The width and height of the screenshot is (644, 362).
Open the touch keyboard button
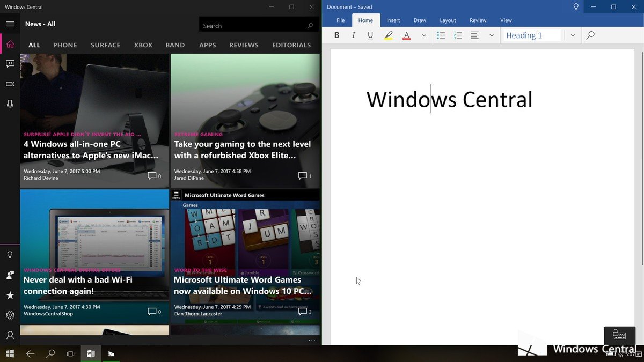[x=619, y=336]
